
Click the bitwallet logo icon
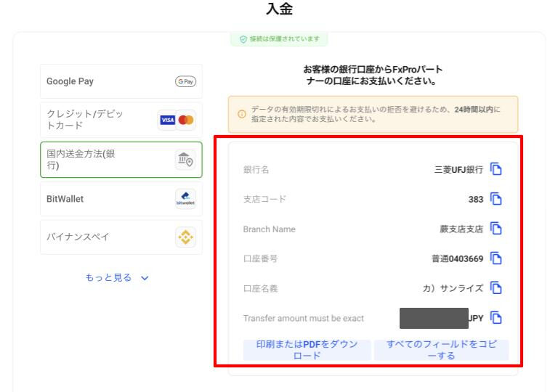coord(185,199)
